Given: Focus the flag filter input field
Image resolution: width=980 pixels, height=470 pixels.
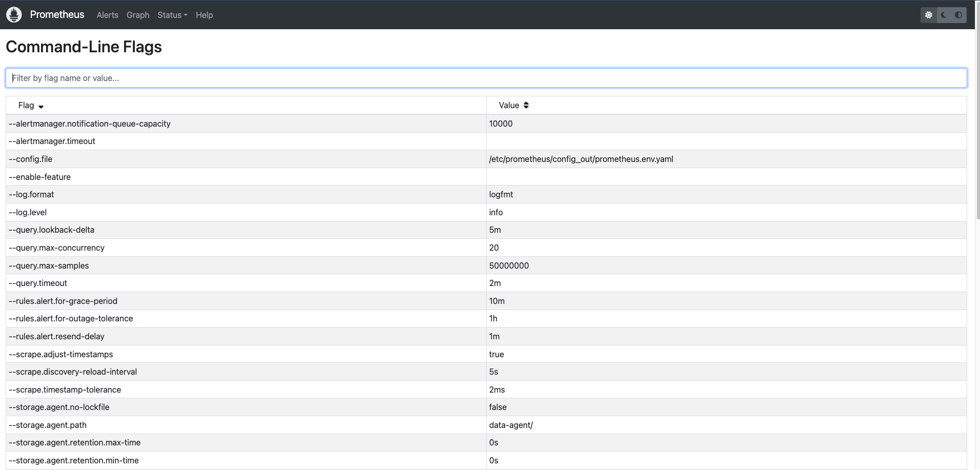Looking at the screenshot, I should (486, 78).
